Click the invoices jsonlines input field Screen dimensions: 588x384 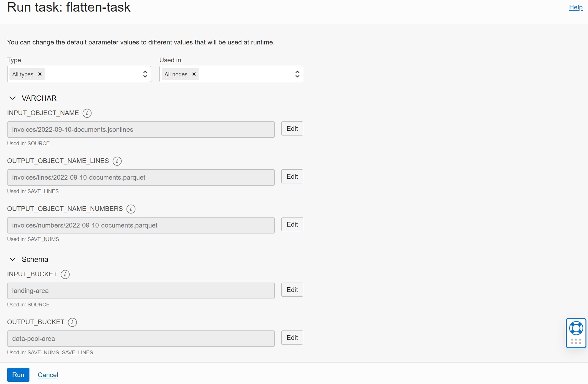(141, 130)
